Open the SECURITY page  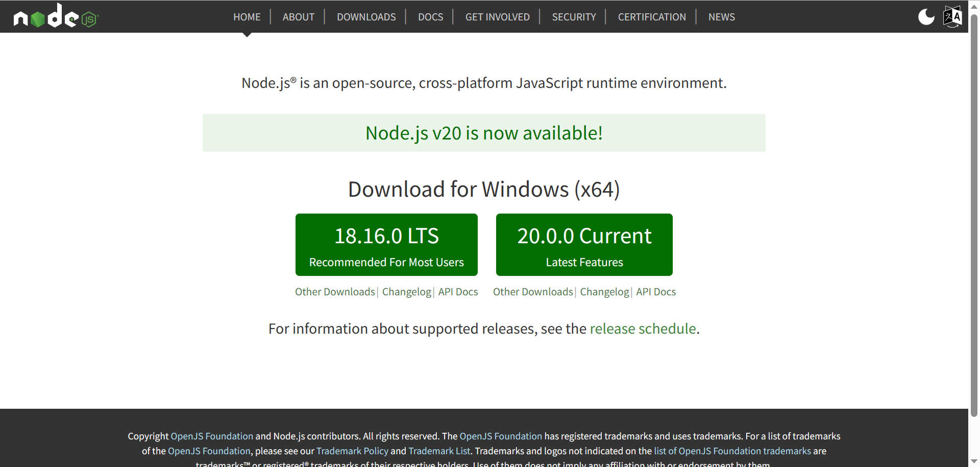point(574,17)
